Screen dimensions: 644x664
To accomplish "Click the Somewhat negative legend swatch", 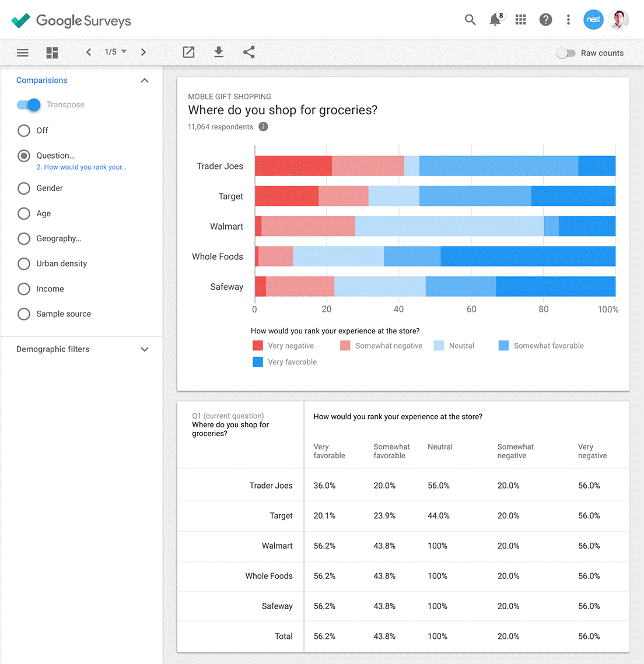I will tap(345, 346).
